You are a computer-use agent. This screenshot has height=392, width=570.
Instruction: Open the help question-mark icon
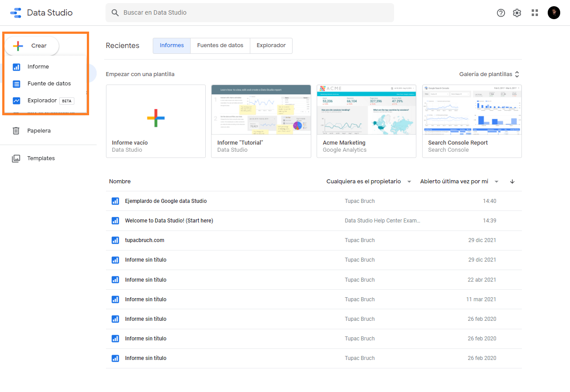[501, 13]
